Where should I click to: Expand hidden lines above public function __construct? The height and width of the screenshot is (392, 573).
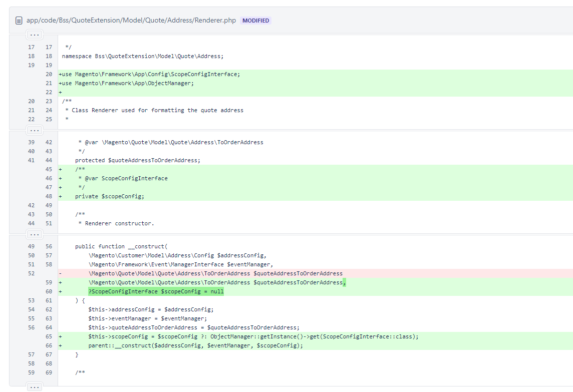point(35,234)
